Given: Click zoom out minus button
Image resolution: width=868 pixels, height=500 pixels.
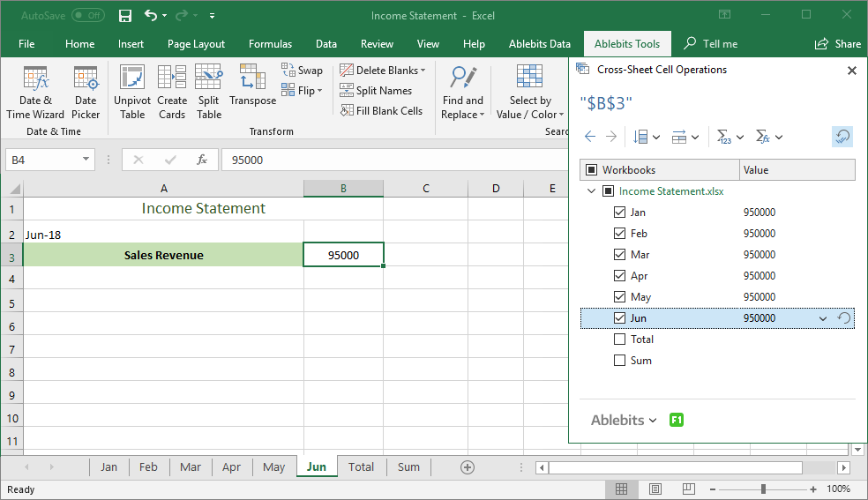Looking at the screenshot, I should (713, 489).
